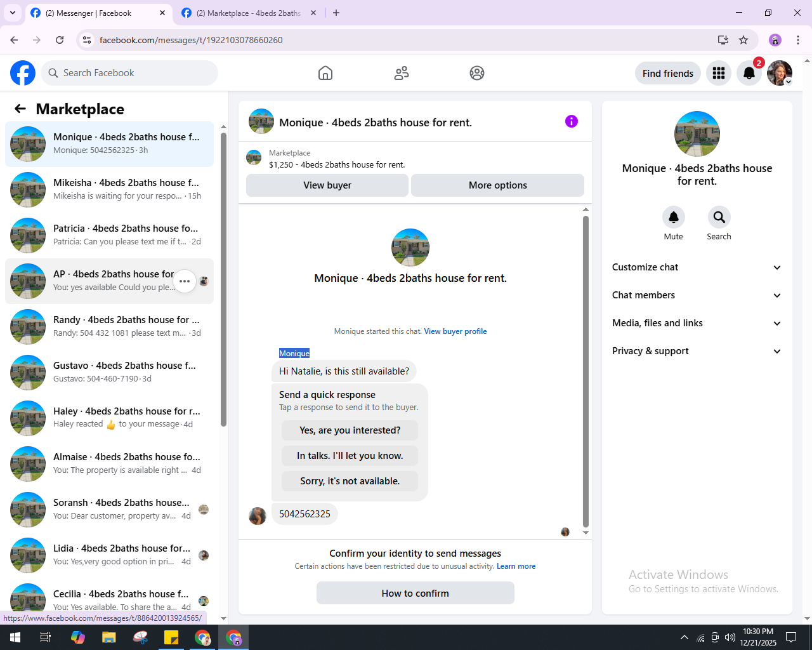
Task: Open the Friends icon in top navigation
Action: (402, 73)
